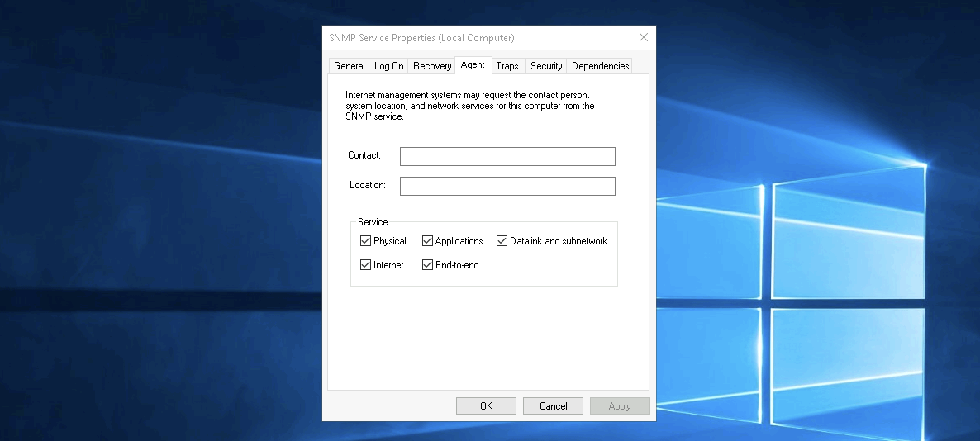View the Dependencies tab
The width and height of the screenshot is (980, 441).
pos(600,66)
